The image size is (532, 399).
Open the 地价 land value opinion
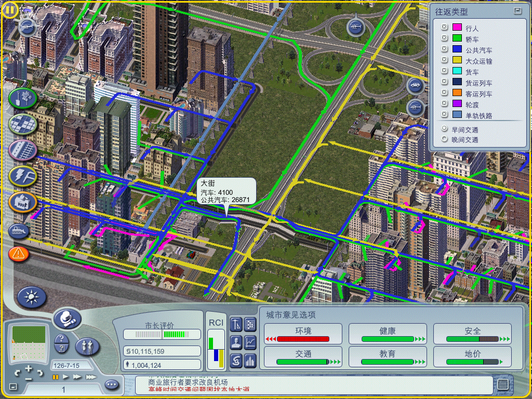click(x=472, y=356)
